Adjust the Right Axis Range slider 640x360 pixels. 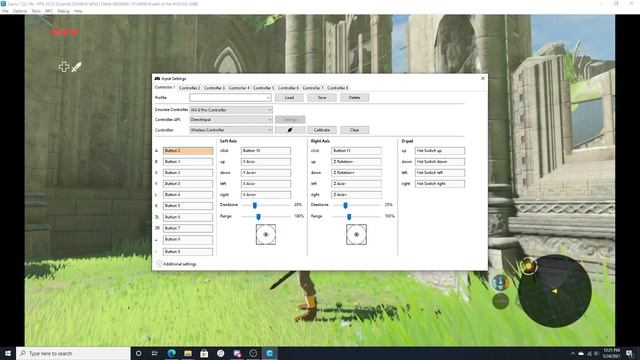coord(349,216)
